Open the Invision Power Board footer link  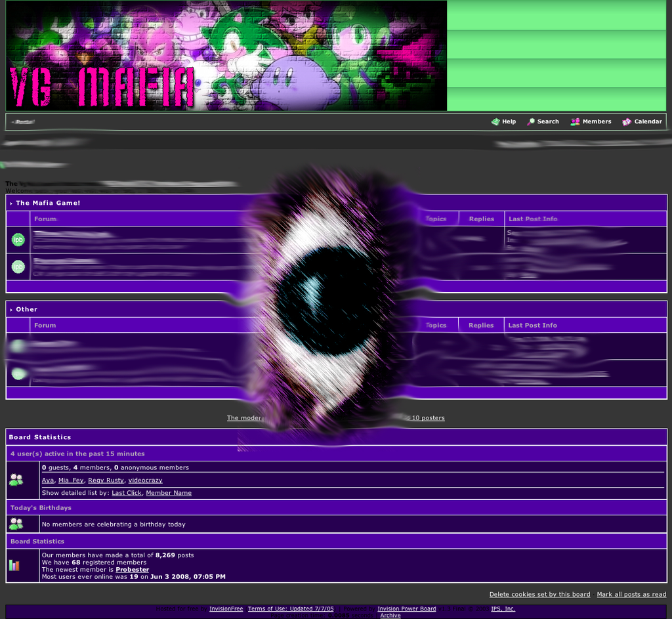point(407,608)
